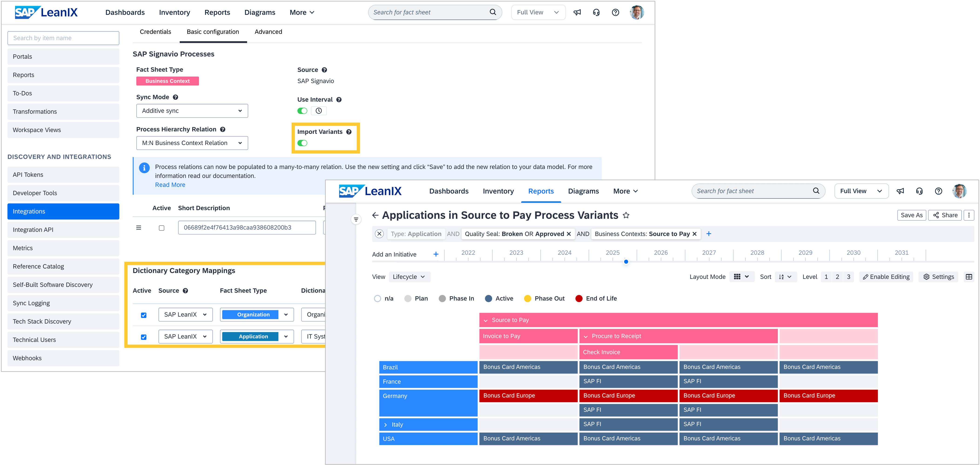Click the plus icon to add a filter

pos(708,234)
